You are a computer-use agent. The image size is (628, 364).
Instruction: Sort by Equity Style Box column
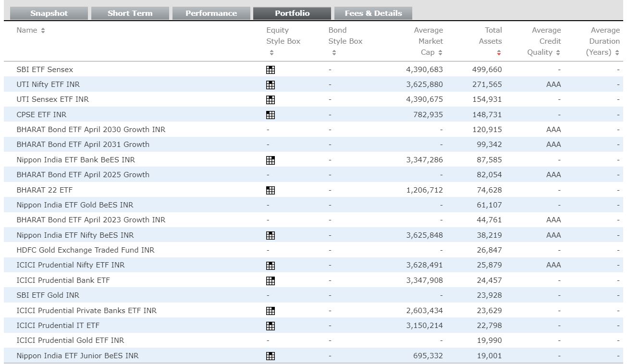(271, 53)
